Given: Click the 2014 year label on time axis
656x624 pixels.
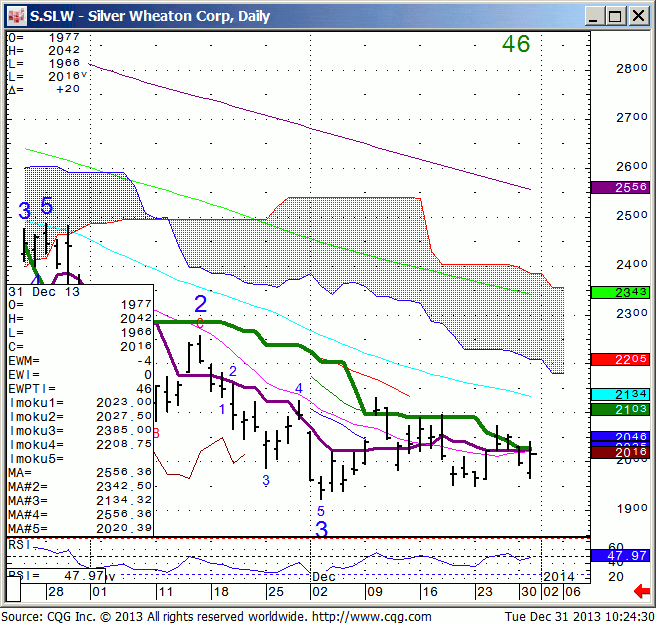Looking at the screenshot, I should point(558,577).
